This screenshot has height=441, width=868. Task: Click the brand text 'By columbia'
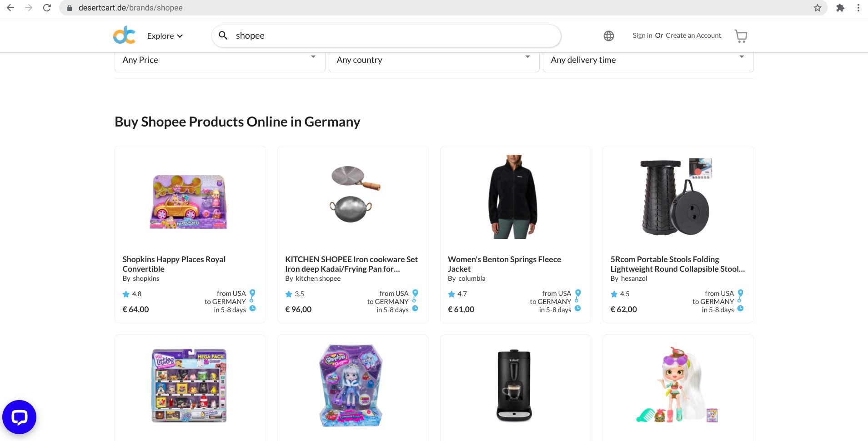[x=467, y=279]
